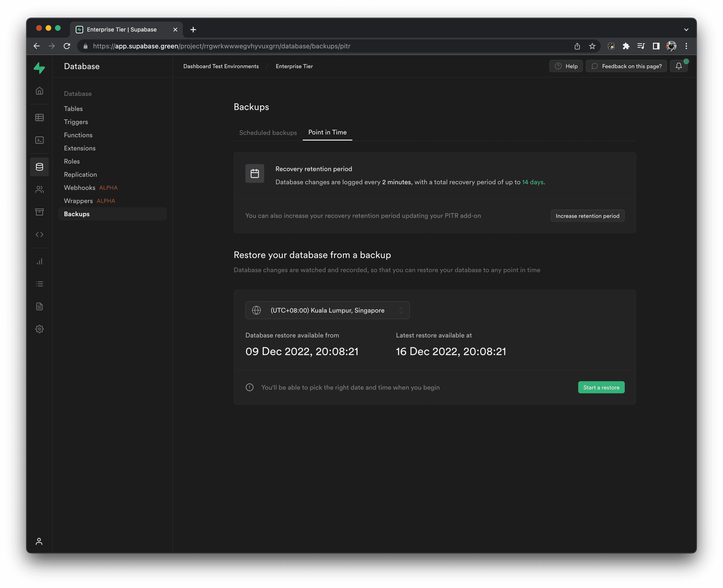Open the API docs document icon
This screenshot has width=723, height=588.
[39, 306]
